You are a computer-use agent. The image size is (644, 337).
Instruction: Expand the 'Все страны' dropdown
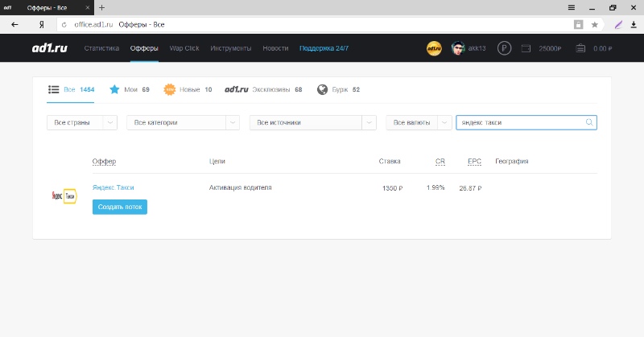click(x=82, y=122)
